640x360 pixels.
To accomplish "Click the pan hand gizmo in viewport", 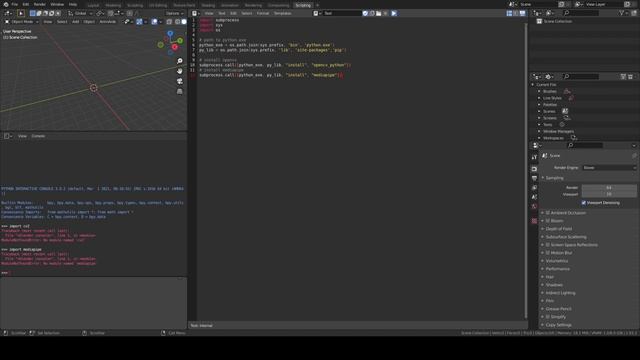I will (x=180, y=71).
